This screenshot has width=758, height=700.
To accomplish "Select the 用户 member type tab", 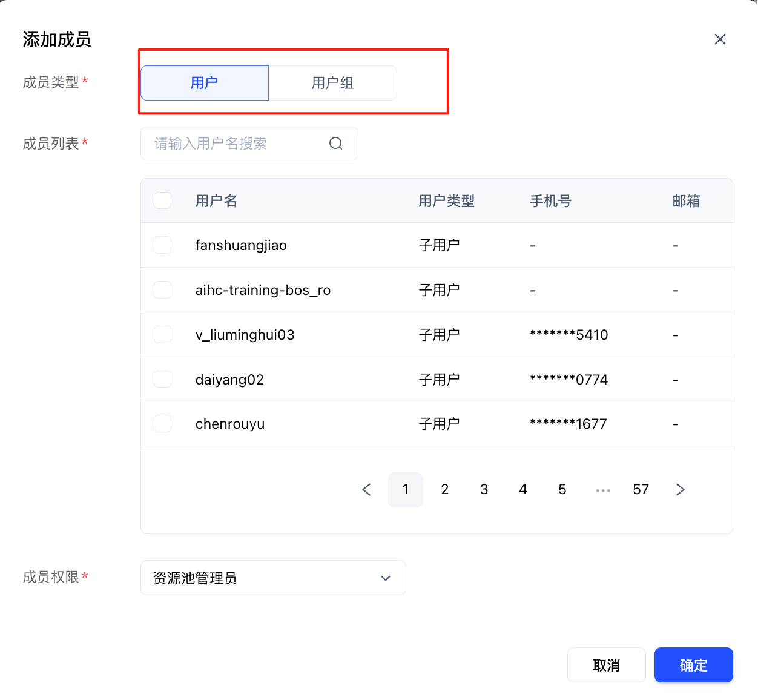I will point(205,83).
